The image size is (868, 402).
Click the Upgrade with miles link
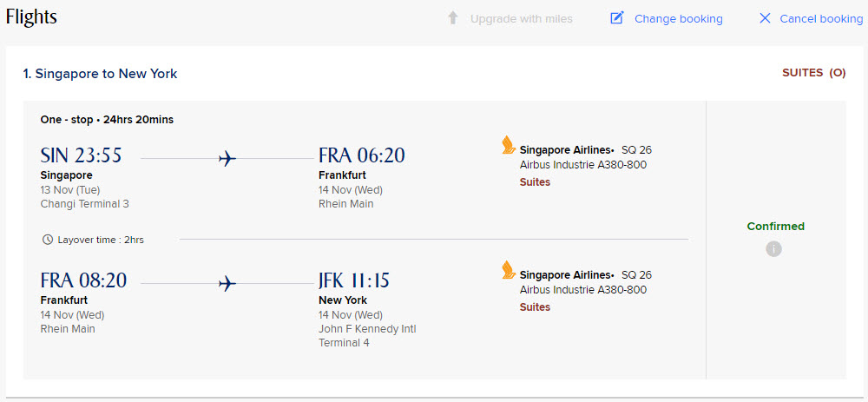(x=521, y=19)
